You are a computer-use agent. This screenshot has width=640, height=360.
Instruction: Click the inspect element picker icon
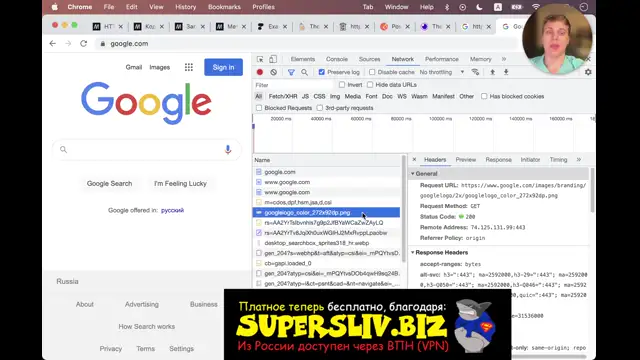pyautogui.click(x=260, y=59)
